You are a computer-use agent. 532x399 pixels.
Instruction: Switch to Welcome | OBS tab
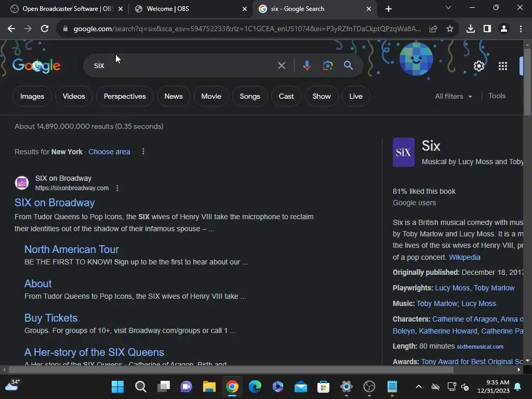(190, 9)
